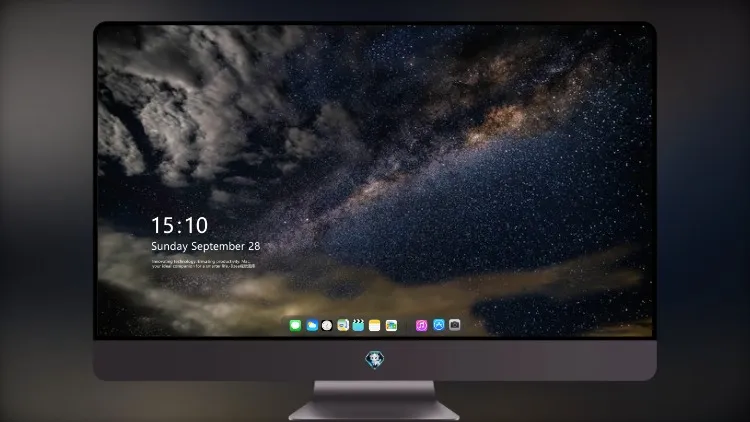Launch the Weather app from the dock
This screenshot has height=422, width=750.
(311, 325)
